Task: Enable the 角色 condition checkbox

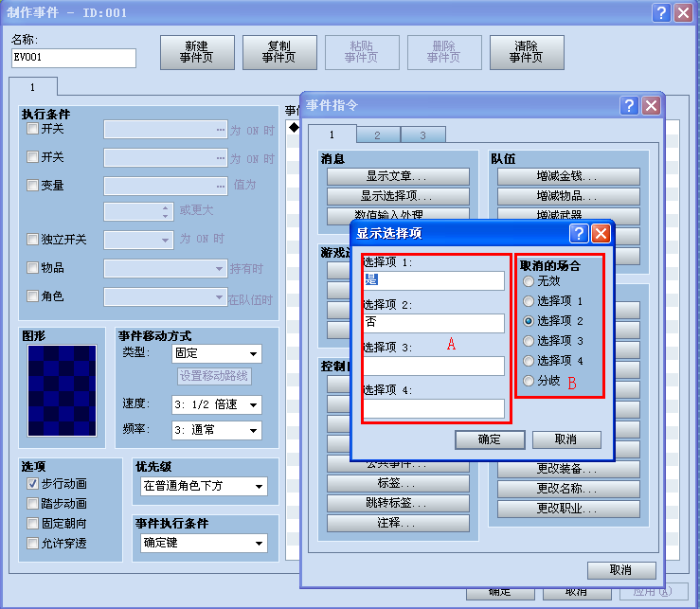Action: pos(32,296)
